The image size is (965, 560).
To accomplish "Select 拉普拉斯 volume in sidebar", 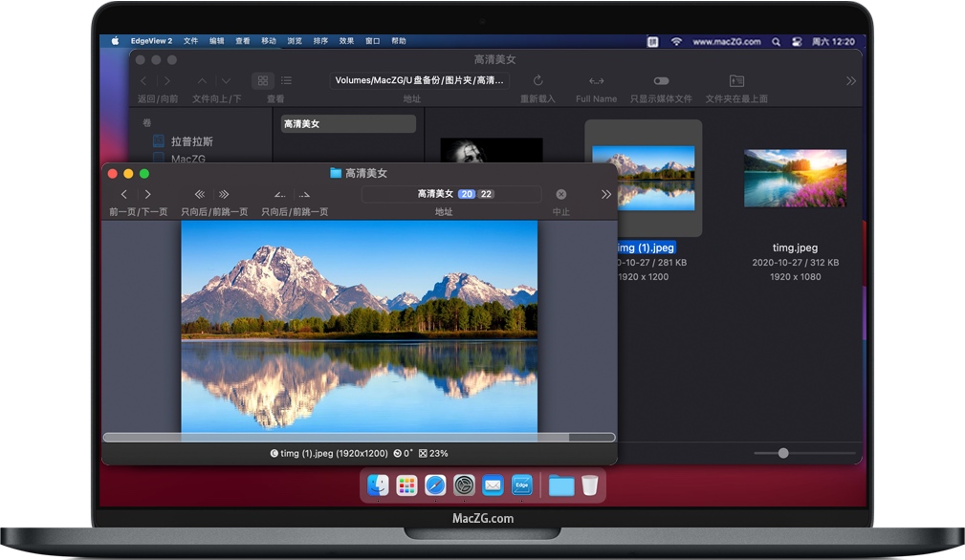I will click(192, 141).
